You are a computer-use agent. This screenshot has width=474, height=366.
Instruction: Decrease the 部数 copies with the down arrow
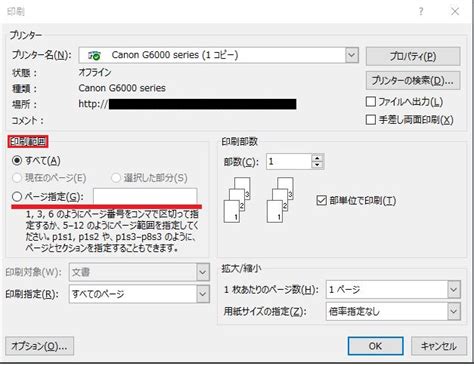pos(317,165)
